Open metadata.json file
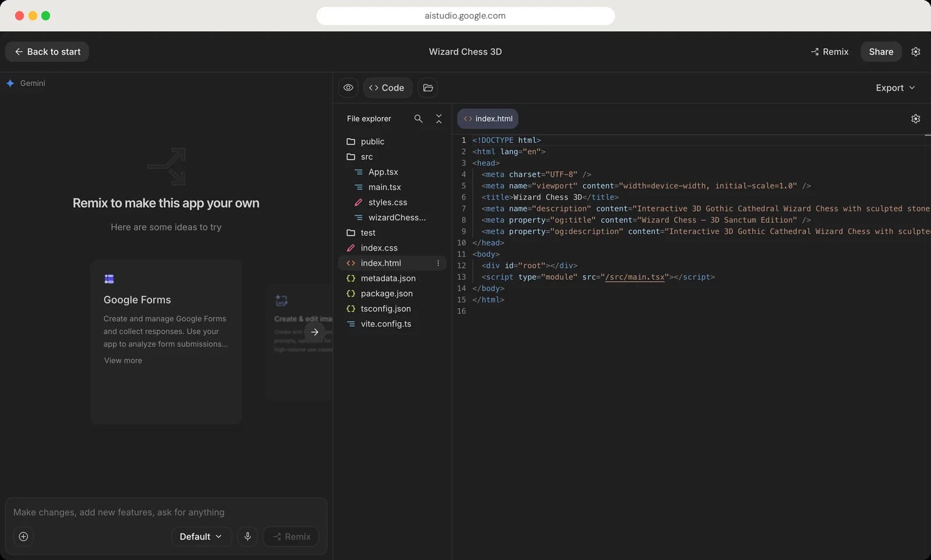The height and width of the screenshot is (560, 931). click(x=392, y=278)
